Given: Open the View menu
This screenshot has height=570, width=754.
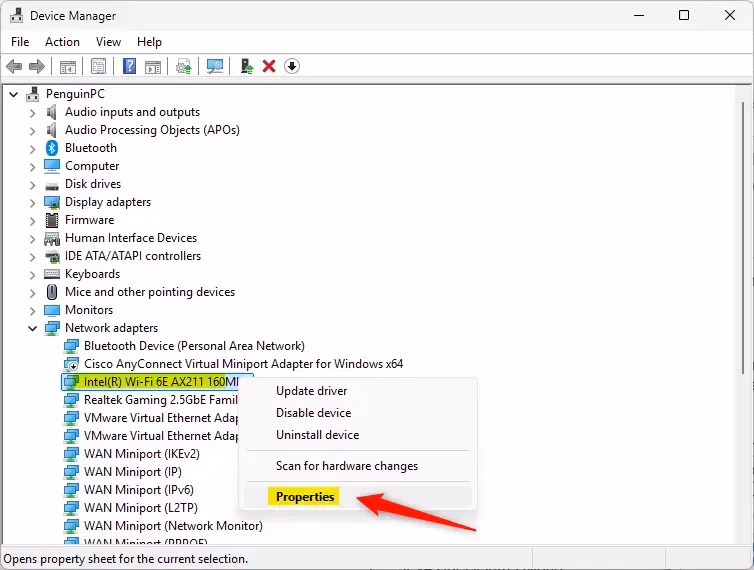Looking at the screenshot, I should pos(109,42).
